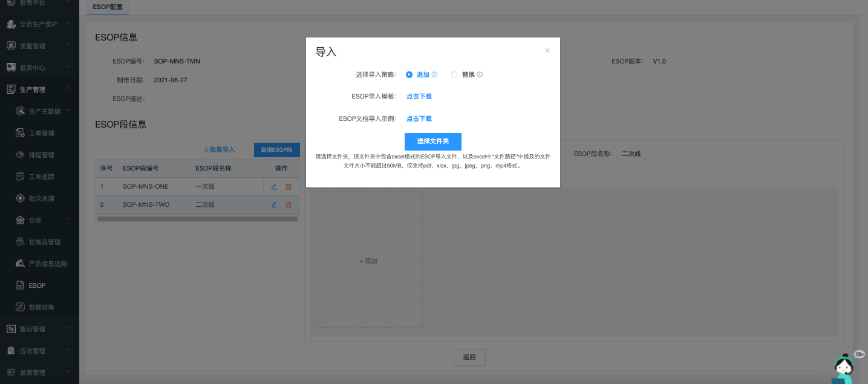Screen dimensions: 868x384
Task: Click info icon next to 追加 option
Action: click(434, 75)
